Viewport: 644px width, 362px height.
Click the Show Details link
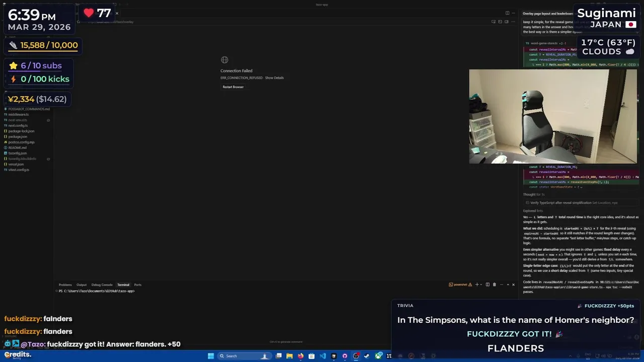click(x=275, y=78)
